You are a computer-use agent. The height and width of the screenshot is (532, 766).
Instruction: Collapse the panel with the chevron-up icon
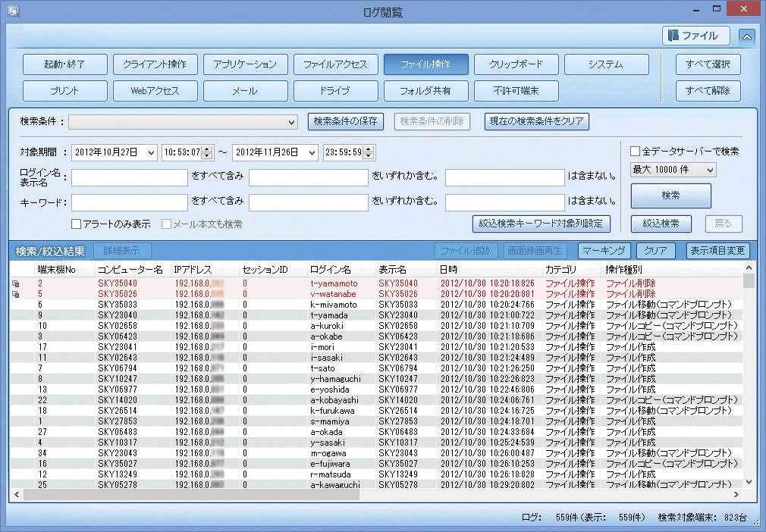[x=746, y=36]
